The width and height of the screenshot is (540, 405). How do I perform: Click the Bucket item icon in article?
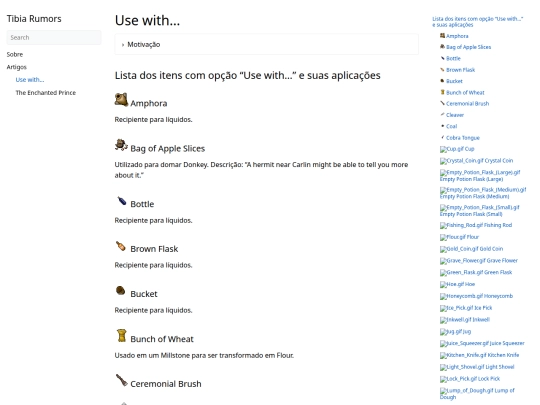121,291
